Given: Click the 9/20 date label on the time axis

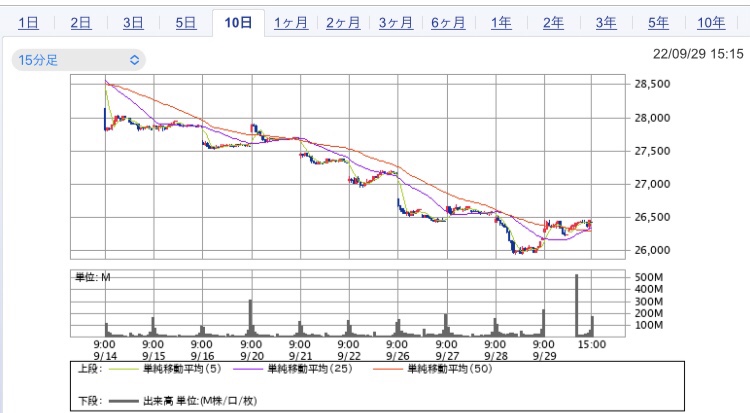Looking at the screenshot, I should (x=252, y=356).
